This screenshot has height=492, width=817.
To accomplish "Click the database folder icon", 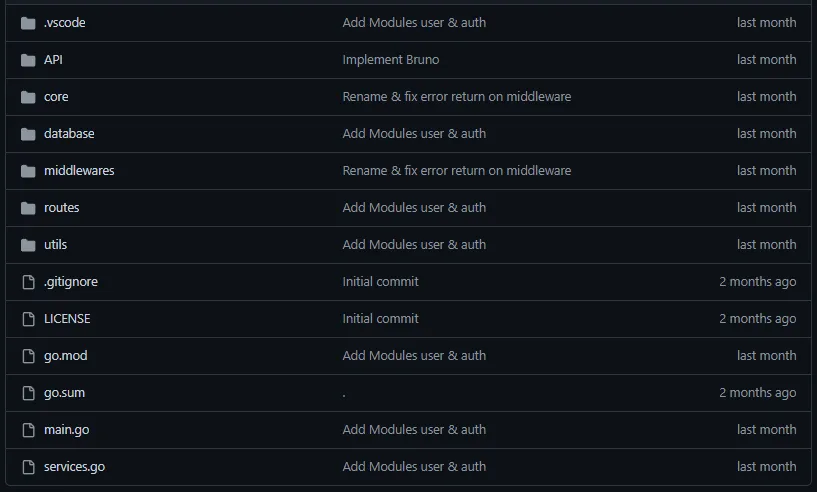I will (28, 134).
